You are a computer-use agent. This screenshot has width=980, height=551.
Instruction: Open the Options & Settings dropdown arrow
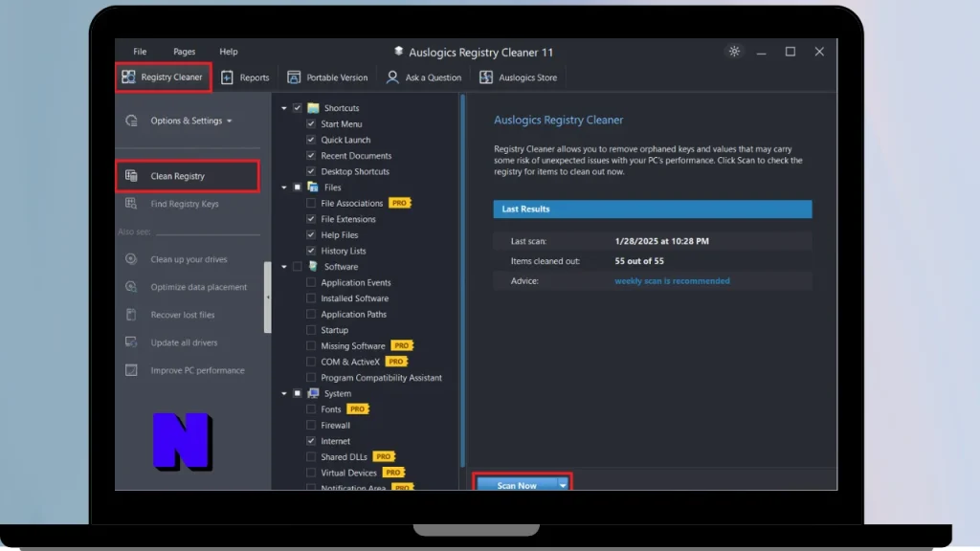(x=230, y=121)
